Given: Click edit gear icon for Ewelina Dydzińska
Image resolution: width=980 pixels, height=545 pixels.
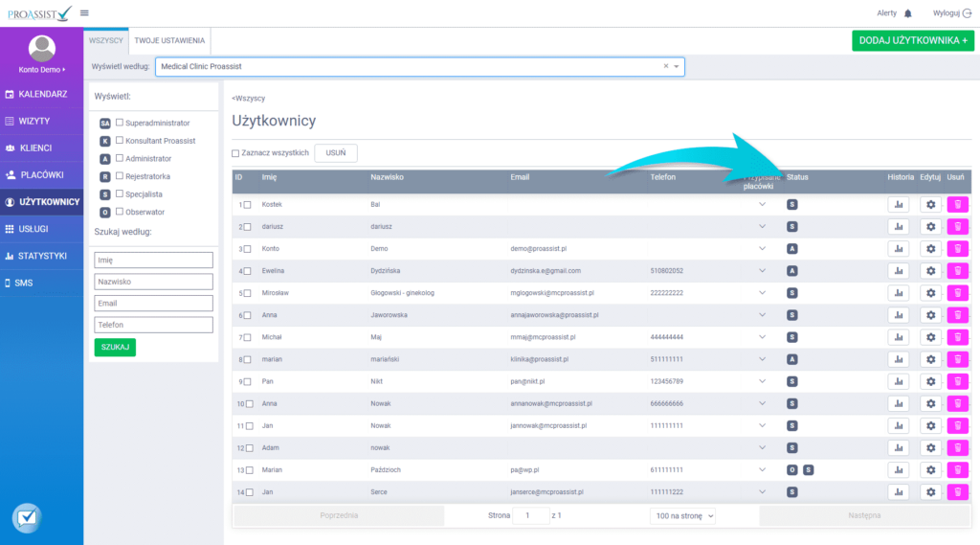Looking at the screenshot, I should tap(930, 270).
